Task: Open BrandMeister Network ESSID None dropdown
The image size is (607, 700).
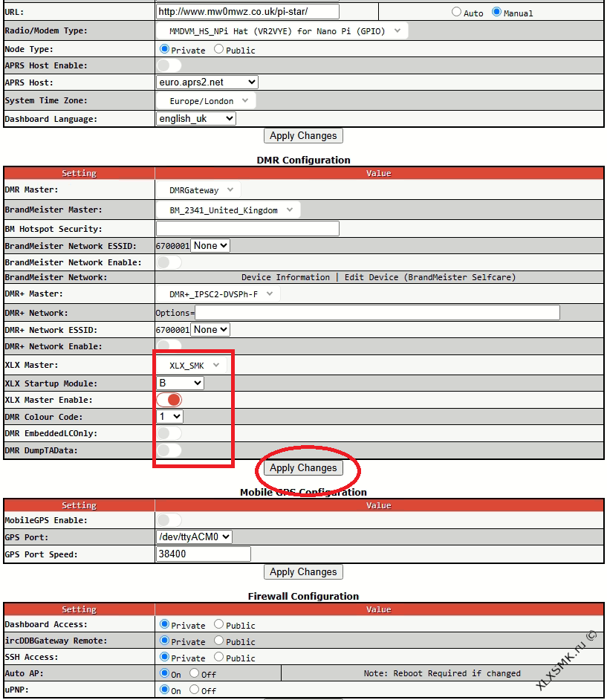Action: 210,245
